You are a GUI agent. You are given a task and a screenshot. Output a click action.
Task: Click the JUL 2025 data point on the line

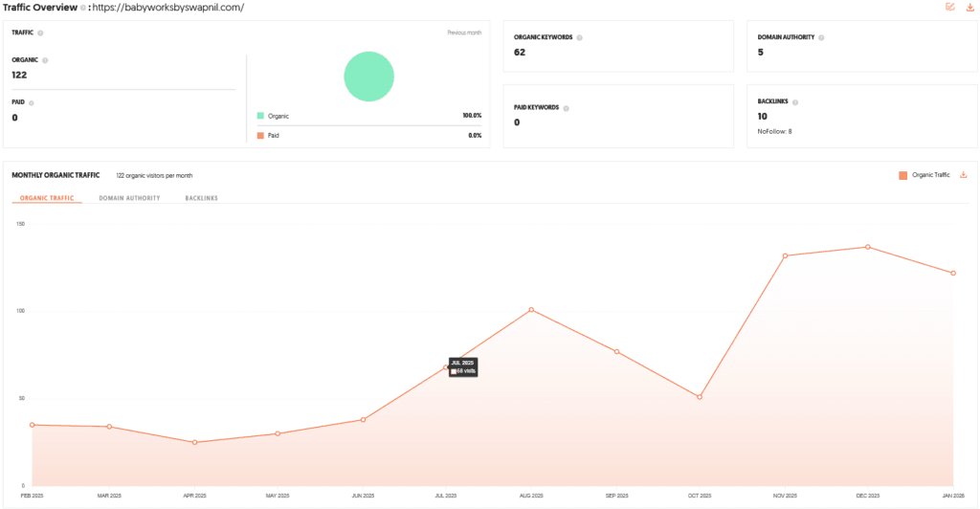point(446,367)
